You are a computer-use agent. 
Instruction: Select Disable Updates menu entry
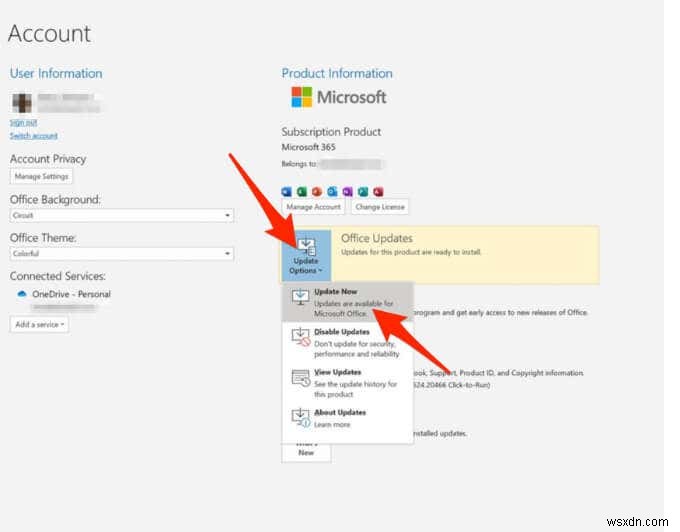point(347,343)
